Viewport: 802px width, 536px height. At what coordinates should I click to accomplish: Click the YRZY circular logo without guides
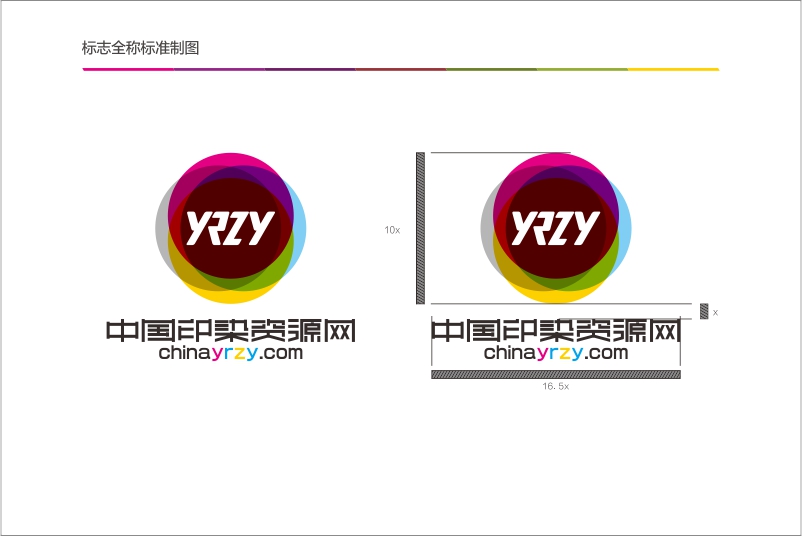pos(231,228)
